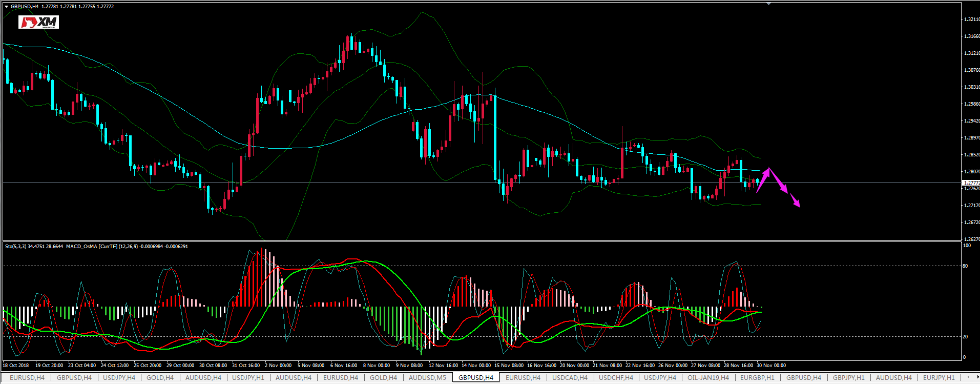Click the current price label on price scale

(x=971, y=183)
